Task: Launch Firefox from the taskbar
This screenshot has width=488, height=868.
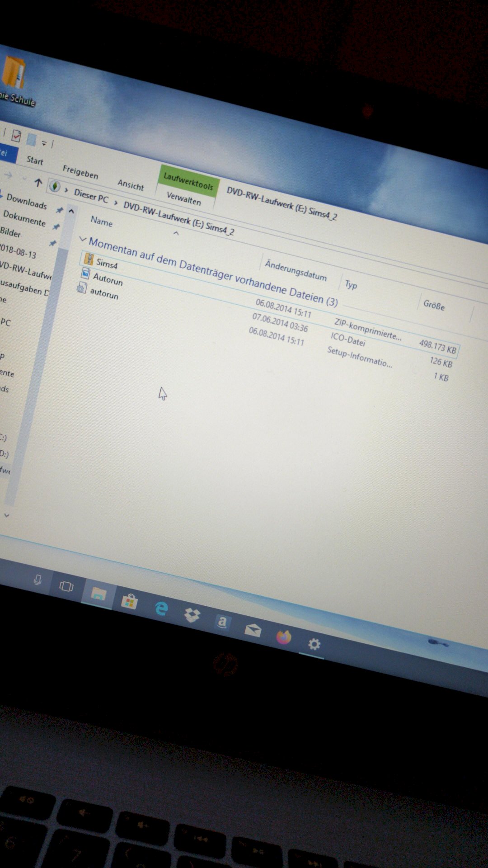Action: (x=284, y=637)
